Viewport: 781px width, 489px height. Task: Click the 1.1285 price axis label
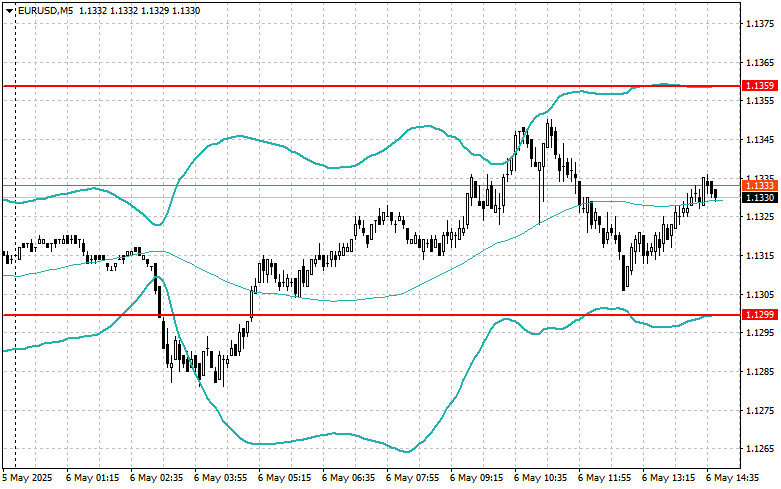[x=760, y=371]
